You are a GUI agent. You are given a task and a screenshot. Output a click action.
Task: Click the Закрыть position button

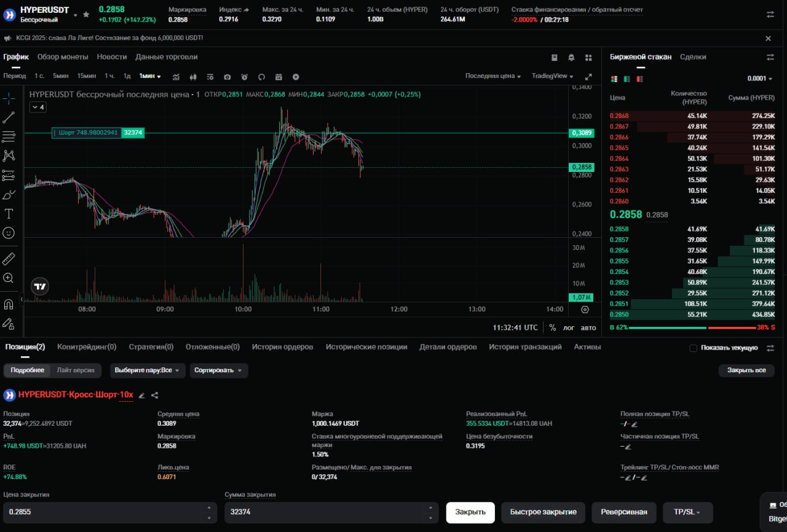[470, 512]
